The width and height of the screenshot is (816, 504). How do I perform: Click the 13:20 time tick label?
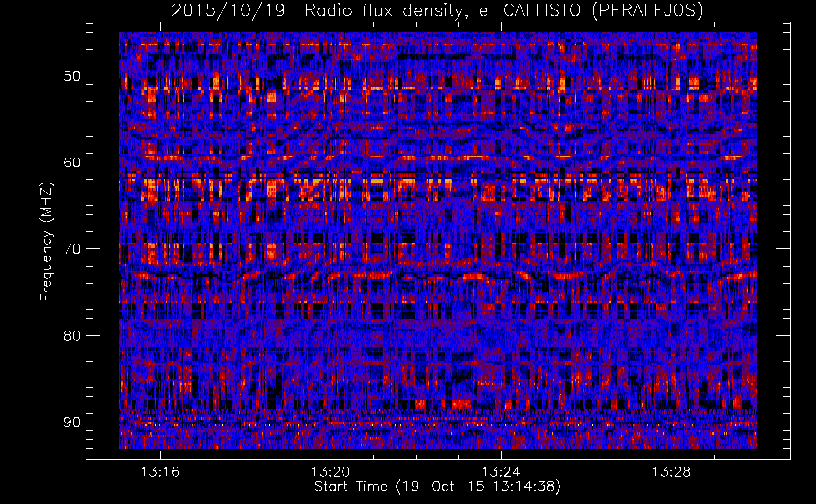(330, 472)
